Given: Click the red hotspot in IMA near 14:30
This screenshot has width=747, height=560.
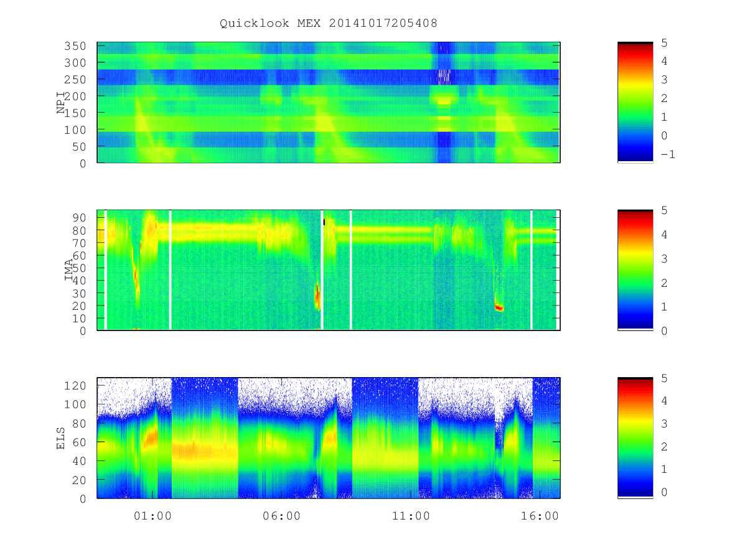Looking at the screenshot, I should pyautogui.click(x=499, y=307).
